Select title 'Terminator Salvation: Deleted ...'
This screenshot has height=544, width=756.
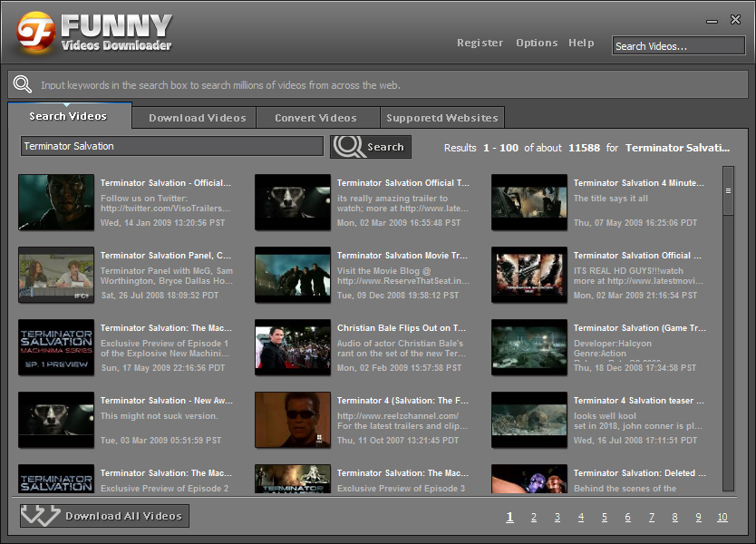click(639, 473)
